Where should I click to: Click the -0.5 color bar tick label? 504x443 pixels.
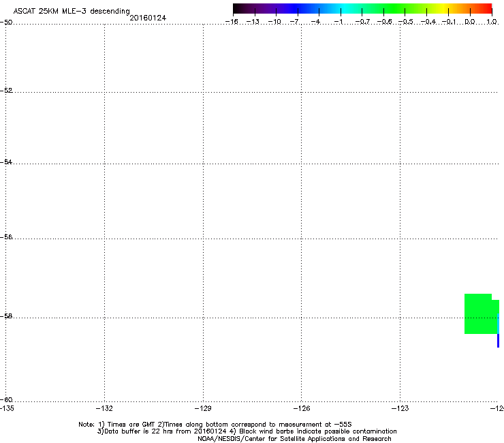(x=406, y=22)
